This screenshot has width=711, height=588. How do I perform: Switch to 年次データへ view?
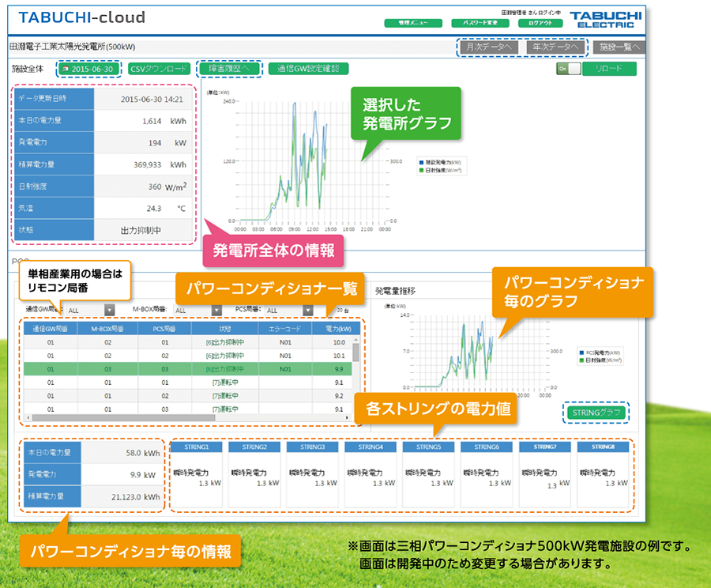pyautogui.click(x=555, y=47)
